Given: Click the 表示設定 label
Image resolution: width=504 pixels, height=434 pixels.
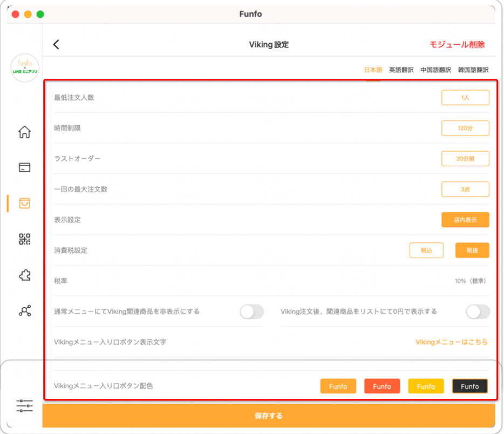Looking at the screenshot, I should pos(67,220).
